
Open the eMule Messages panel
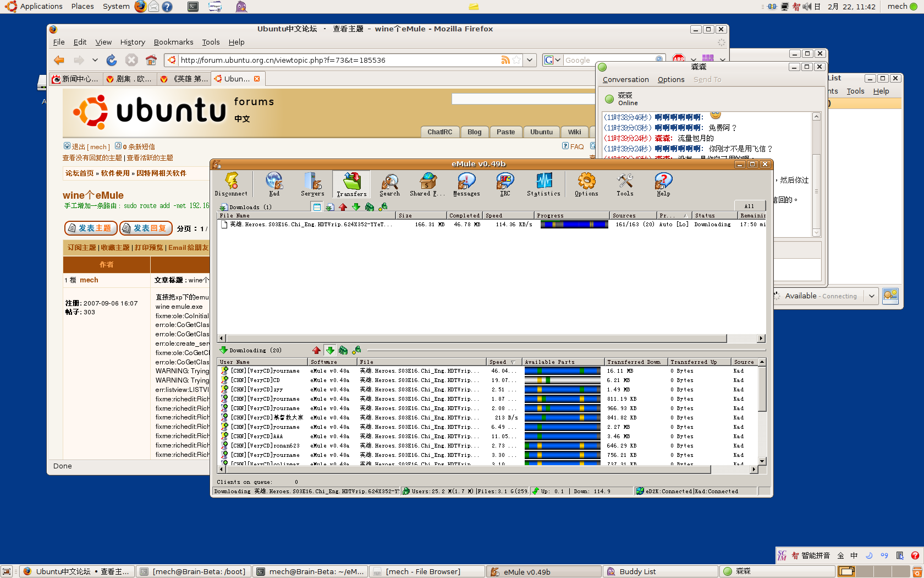[466, 184]
